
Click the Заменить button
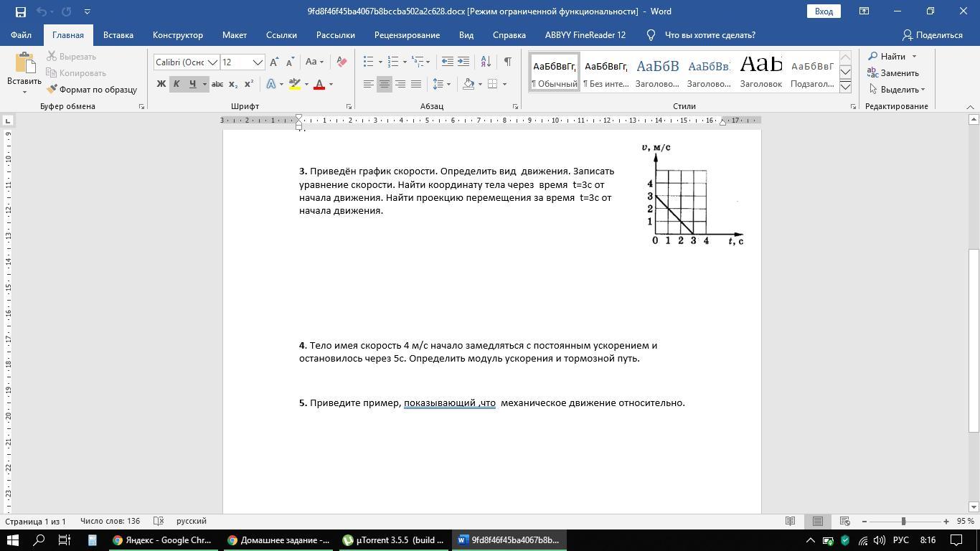[x=893, y=72]
